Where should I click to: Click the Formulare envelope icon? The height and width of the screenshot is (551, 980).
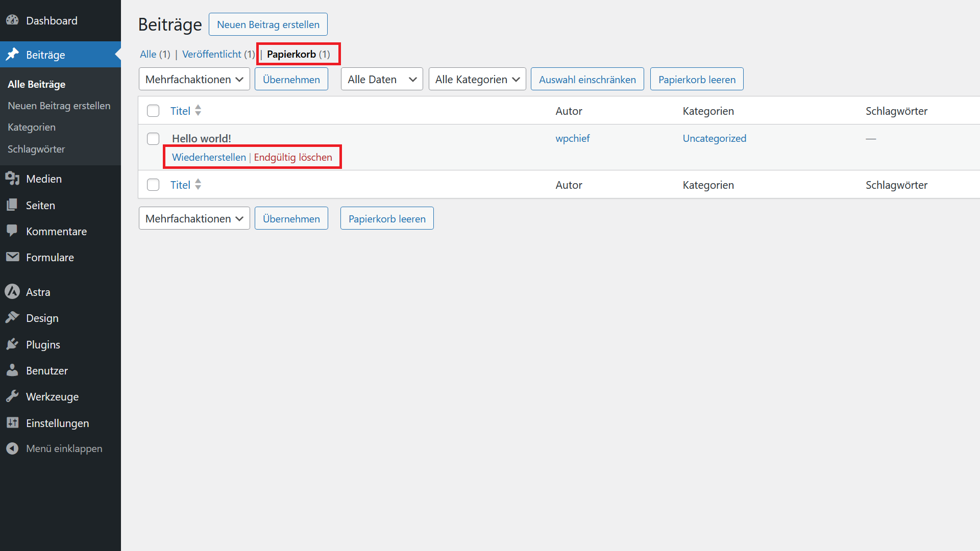click(x=12, y=257)
